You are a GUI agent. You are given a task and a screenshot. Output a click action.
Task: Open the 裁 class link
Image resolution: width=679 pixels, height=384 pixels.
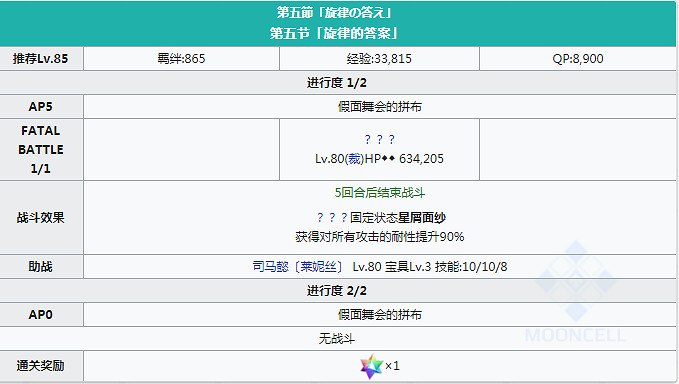[x=355, y=159]
